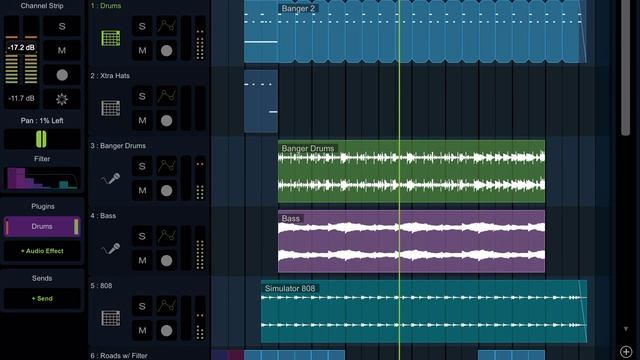Arm record on 808 track
The image size is (640, 360).
(167, 331)
